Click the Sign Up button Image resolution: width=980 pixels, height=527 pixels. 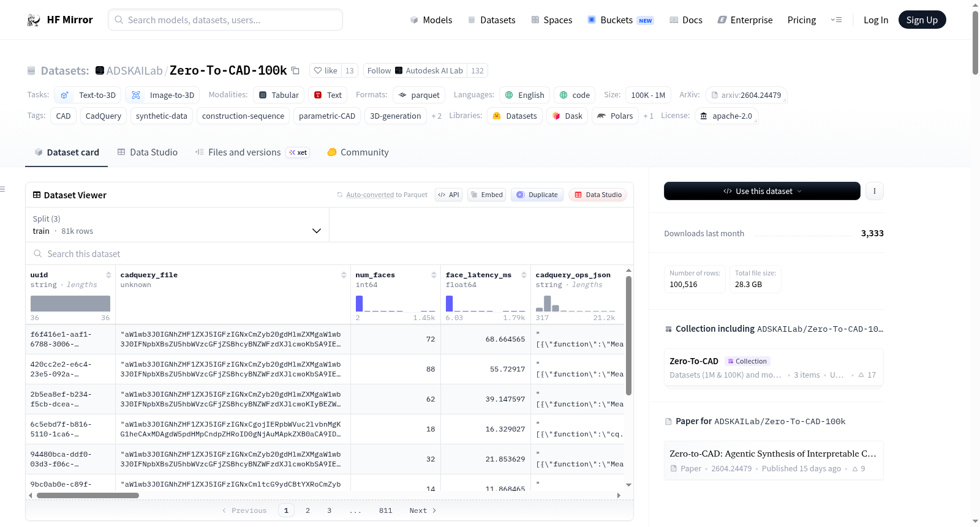tap(922, 20)
